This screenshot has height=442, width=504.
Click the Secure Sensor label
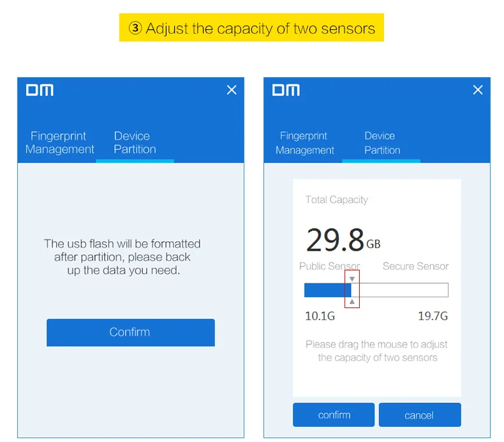coord(415,266)
